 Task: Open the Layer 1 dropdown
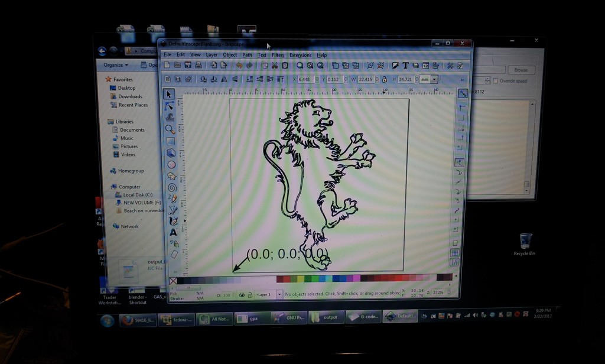click(x=279, y=294)
